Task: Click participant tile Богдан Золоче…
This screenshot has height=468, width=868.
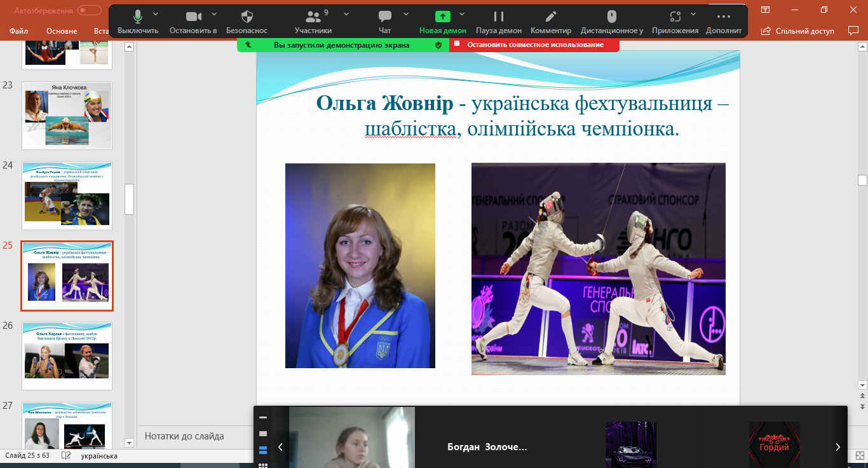Action: pos(487,447)
